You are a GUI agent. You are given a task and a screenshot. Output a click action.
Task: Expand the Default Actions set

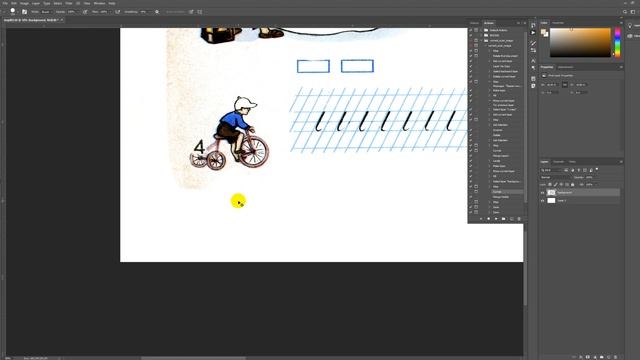point(481,30)
